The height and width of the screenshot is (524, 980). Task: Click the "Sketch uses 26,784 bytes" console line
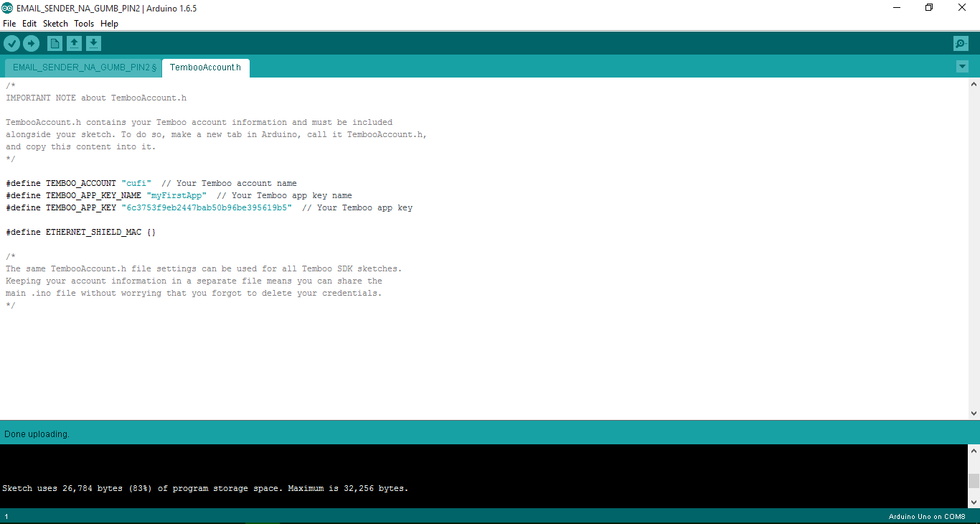tap(205, 489)
